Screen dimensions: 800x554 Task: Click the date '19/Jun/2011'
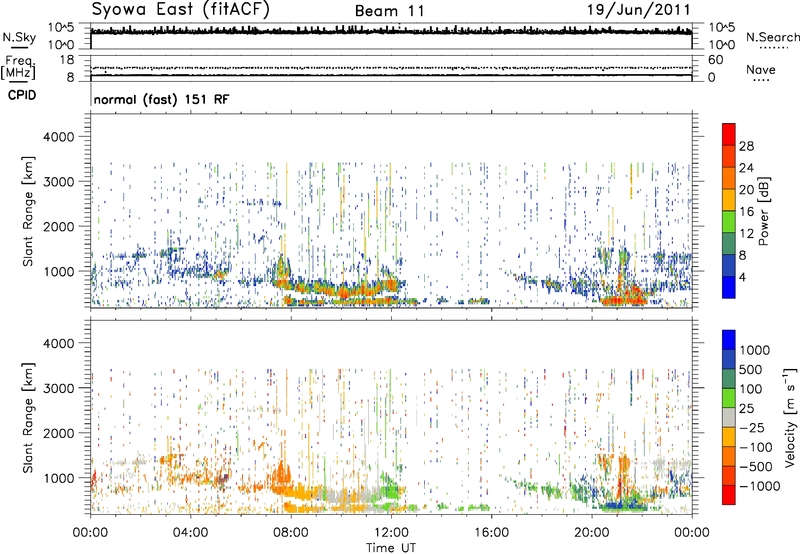pos(639,9)
